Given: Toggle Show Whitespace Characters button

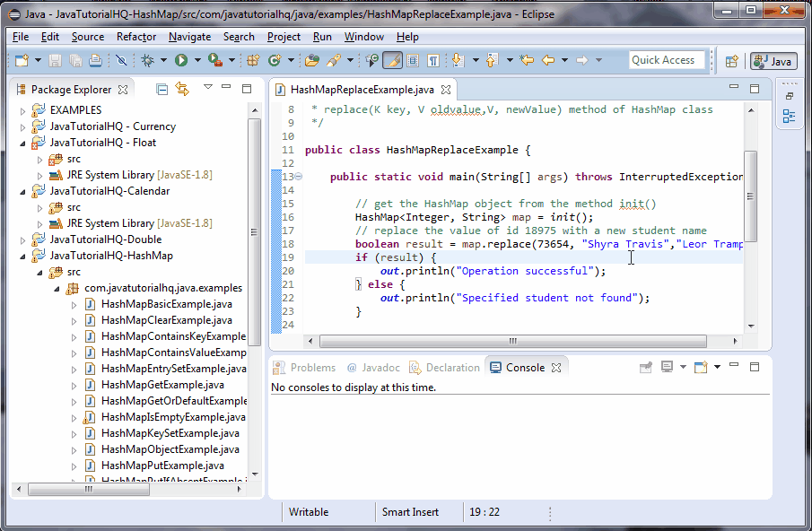Looking at the screenshot, I should point(432,60).
